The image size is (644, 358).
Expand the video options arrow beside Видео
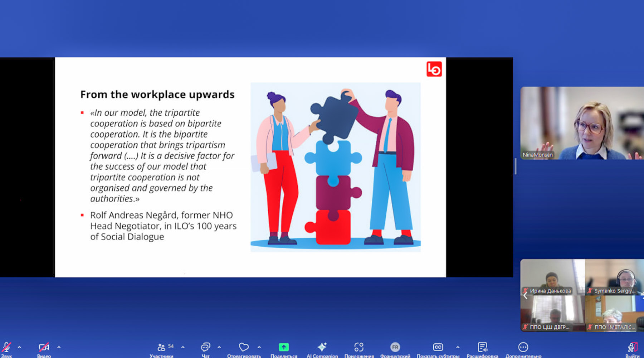pos(59,347)
